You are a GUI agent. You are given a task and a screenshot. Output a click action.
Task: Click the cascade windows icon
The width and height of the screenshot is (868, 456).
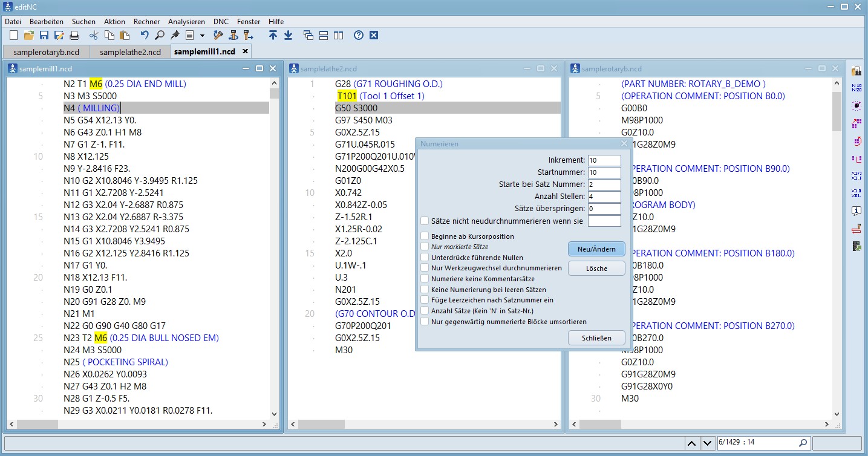click(x=308, y=35)
